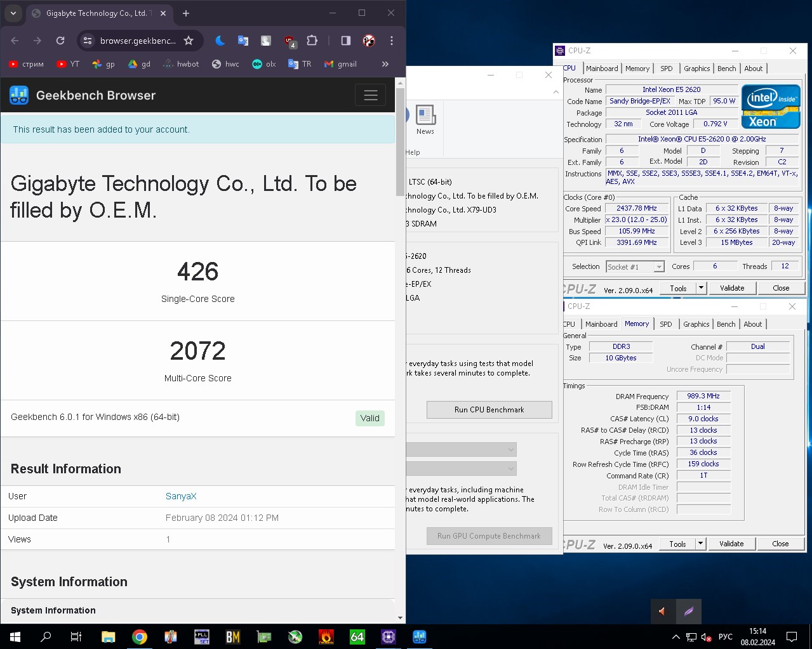Open a new Chrome tab
The height and width of the screenshot is (649, 812).
click(185, 13)
